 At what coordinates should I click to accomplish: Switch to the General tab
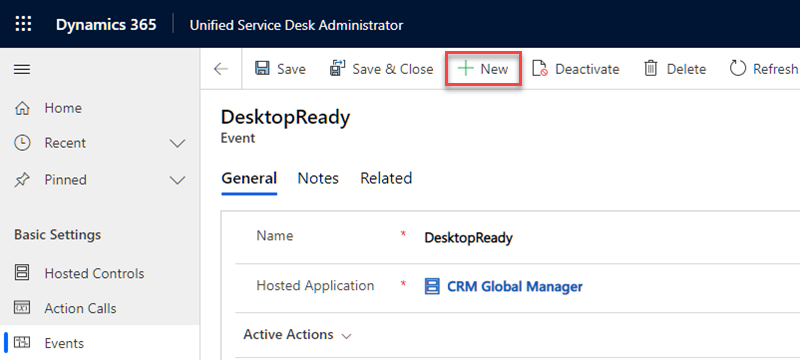[x=249, y=178]
